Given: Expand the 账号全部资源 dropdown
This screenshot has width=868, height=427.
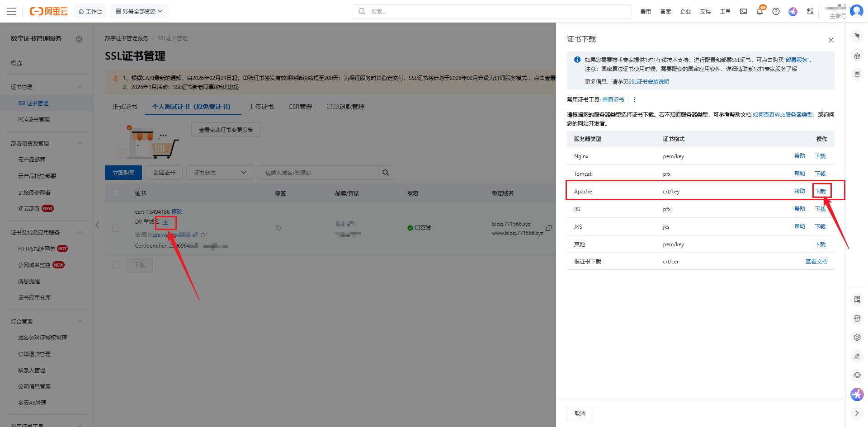Looking at the screenshot, I should coord(139,11).
